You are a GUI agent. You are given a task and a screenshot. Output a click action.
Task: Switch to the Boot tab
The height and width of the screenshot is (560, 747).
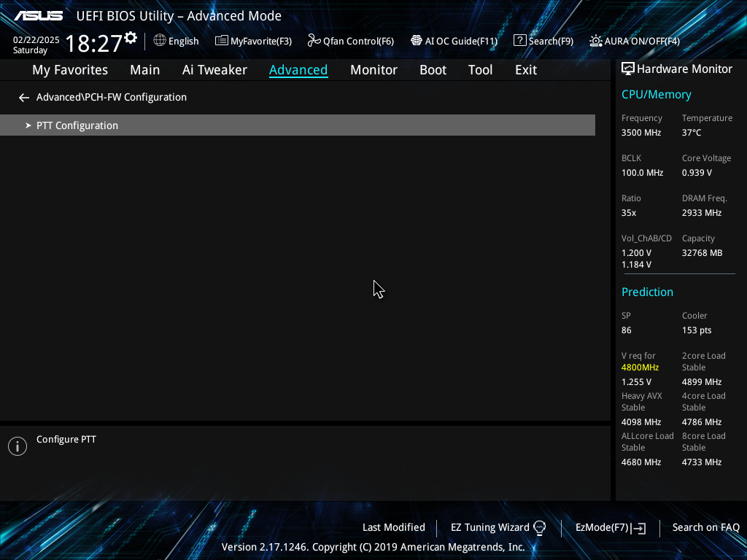(x=433, y=70)
